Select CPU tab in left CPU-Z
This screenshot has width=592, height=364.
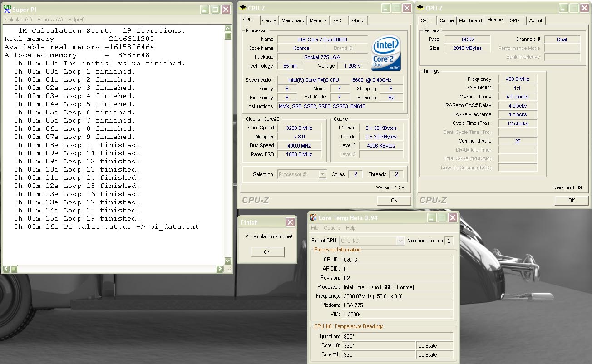248,20
